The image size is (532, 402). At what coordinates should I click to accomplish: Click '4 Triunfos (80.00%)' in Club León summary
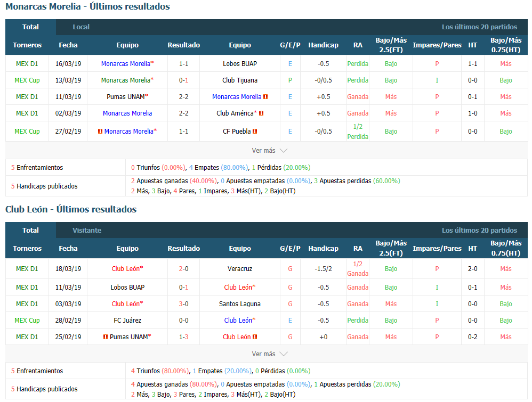tap(160, 371)
